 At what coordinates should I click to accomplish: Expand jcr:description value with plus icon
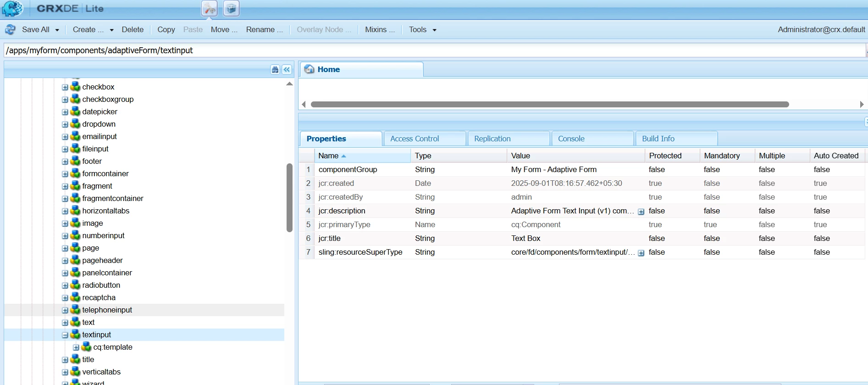click(x=641, y=212)
